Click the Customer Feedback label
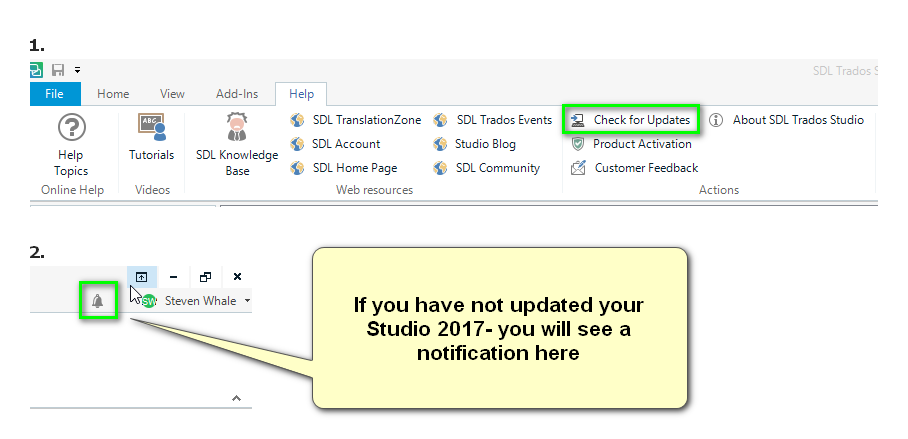The height and width of the screenshot is (439, 908). point(646,168)
